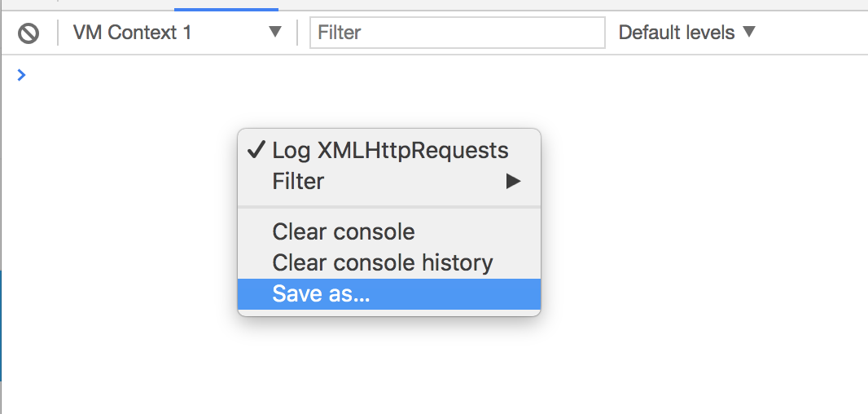Click the Default levels label text
This screenshot has width=868, height=414.
coord(677,33)
